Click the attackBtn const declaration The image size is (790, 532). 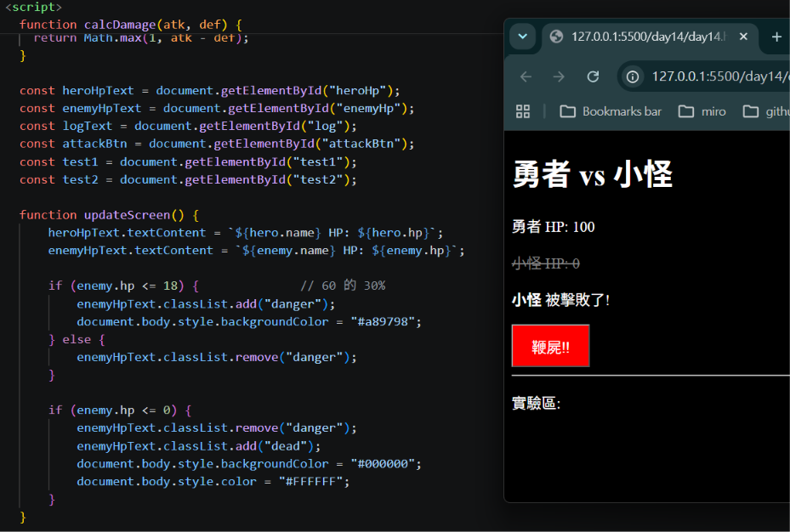pyautogui.click(x=217, y=144)
